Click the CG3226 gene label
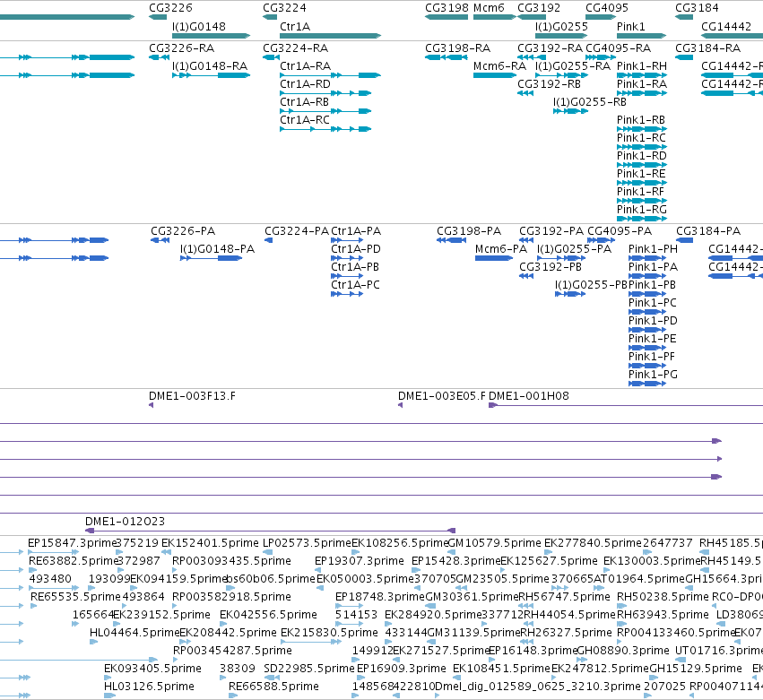763x700 pixels. coord(170,8)
